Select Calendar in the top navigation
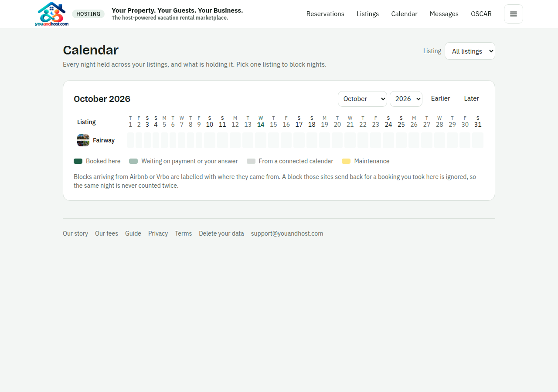This screenshot has height=392, width=558. [404, 14]
